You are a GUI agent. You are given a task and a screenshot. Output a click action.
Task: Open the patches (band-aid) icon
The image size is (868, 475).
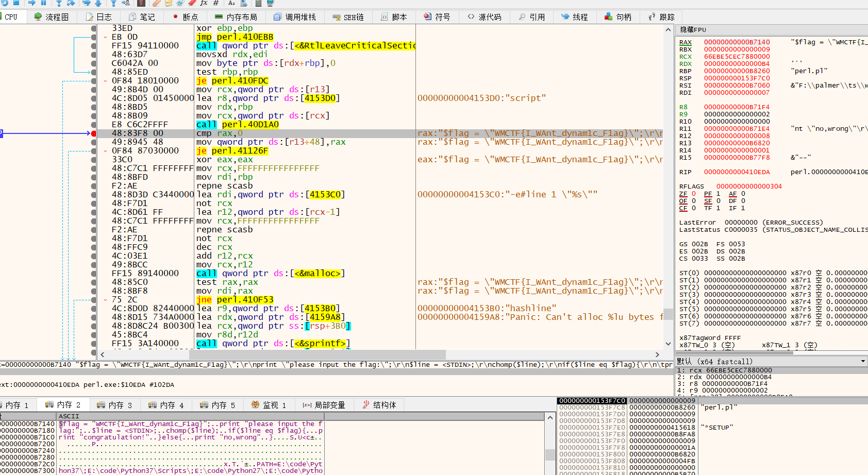pos(157,4)
